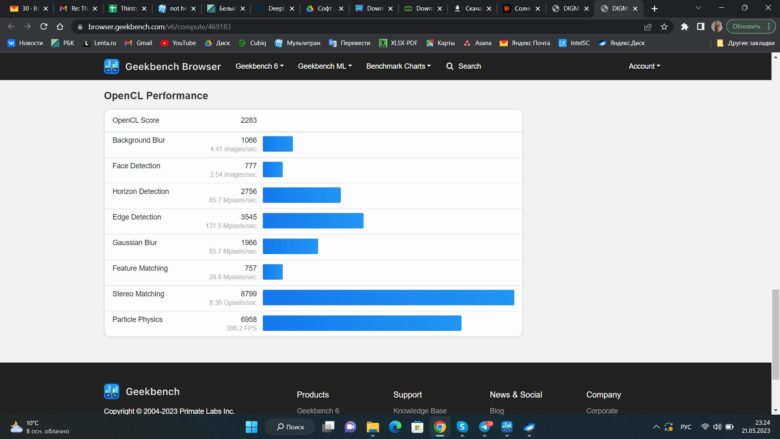Open File Explorer from taskbar

click(373, 427)
